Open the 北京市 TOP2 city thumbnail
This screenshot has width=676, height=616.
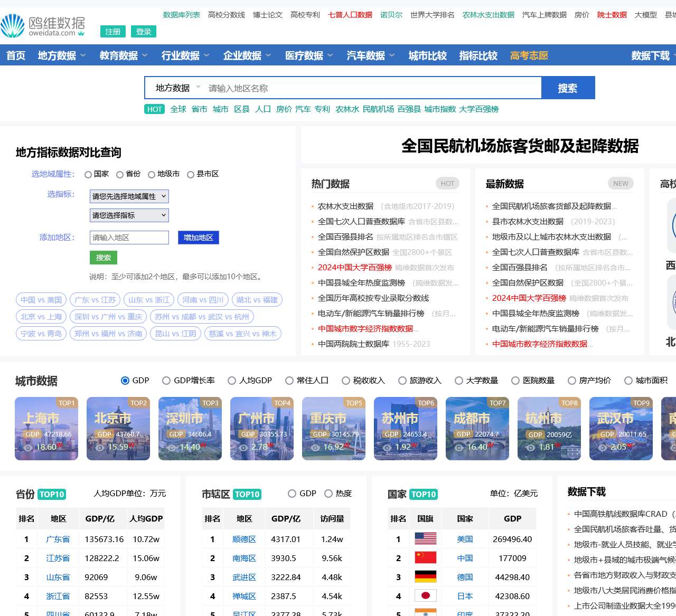click(x=118, y=428)
